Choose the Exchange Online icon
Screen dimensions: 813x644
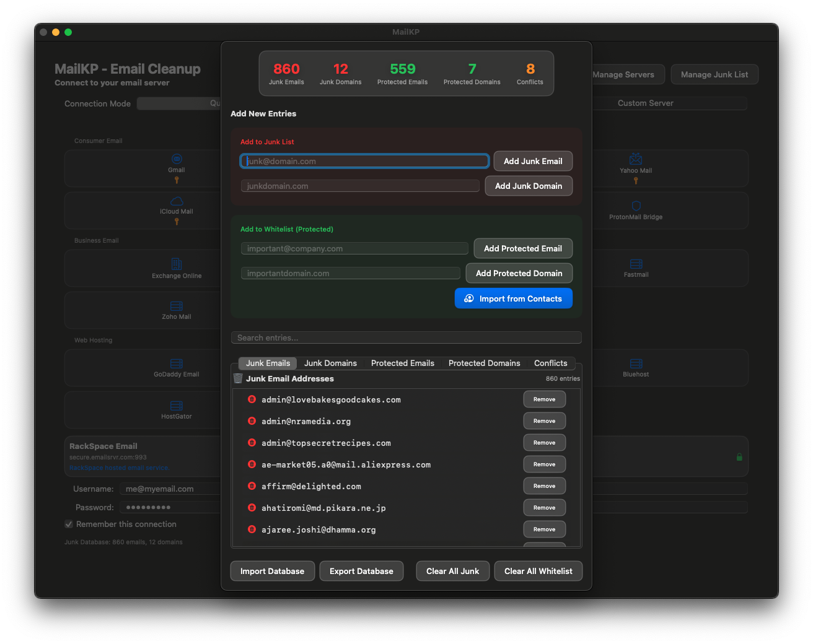(x=177, y=264)
